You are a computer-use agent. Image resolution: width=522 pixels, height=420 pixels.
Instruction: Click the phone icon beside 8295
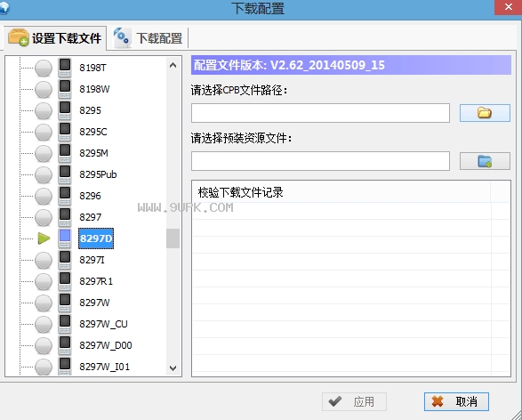[x=65, y=110]
